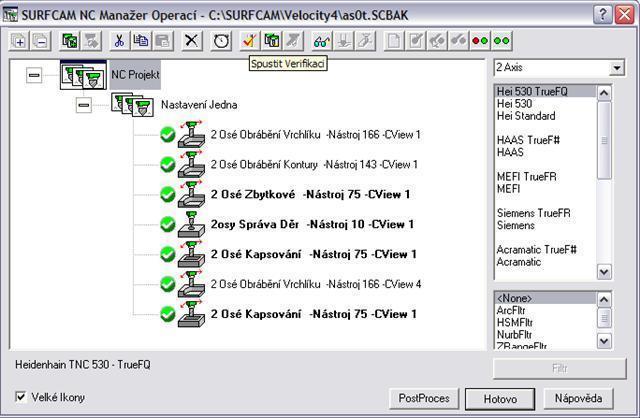Collapse the NC Projekt tree node

click(x=34, y=75)
